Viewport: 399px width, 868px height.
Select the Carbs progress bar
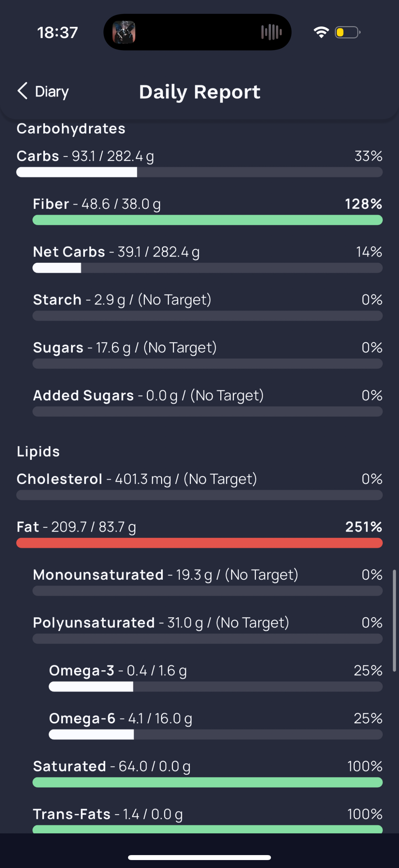[199, 172]
